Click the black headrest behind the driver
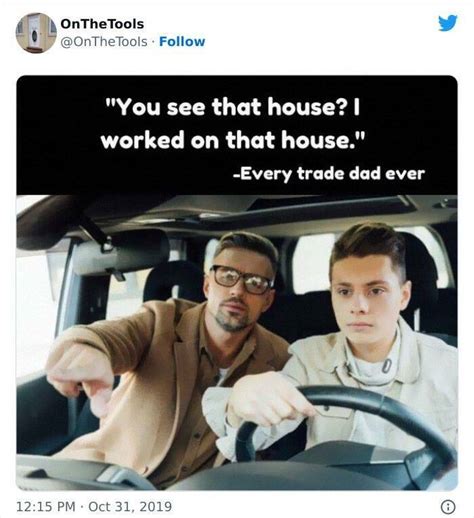Viewport: 474px width, 518px height. (421, 267)
